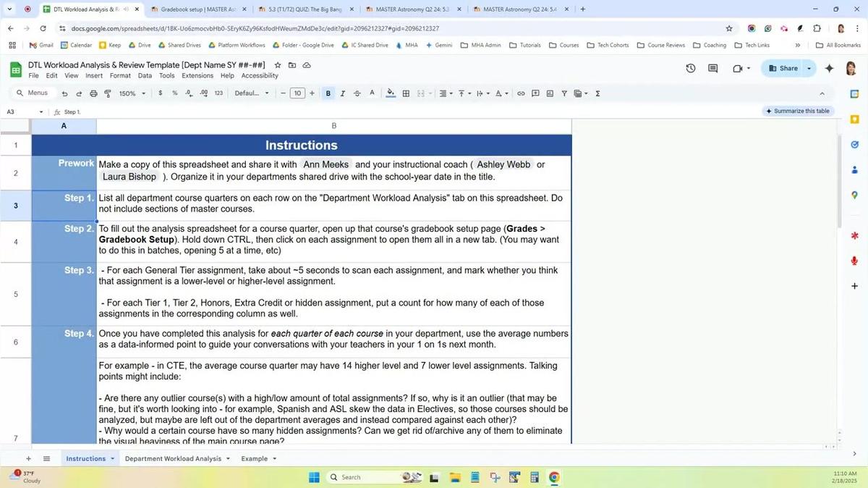Open version history clock icon
Image resolution: width=868 pixels, height=488 pixels.
point(691,68)
